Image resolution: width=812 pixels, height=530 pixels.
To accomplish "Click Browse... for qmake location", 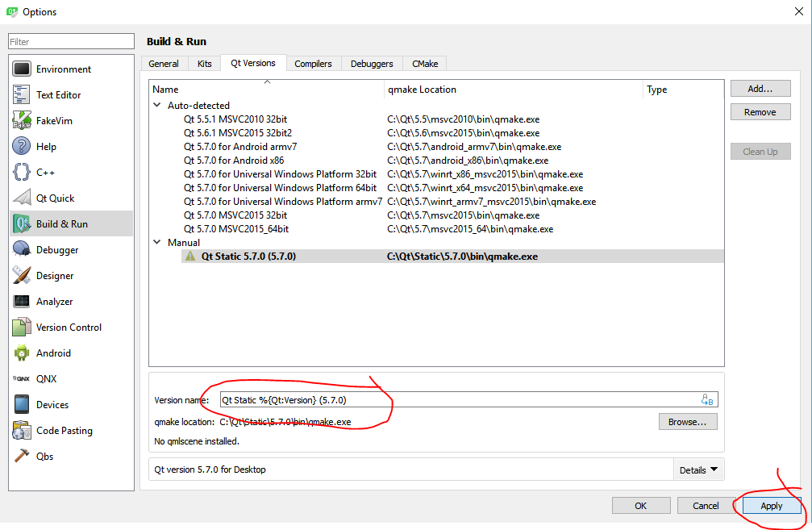I will 688,422.
